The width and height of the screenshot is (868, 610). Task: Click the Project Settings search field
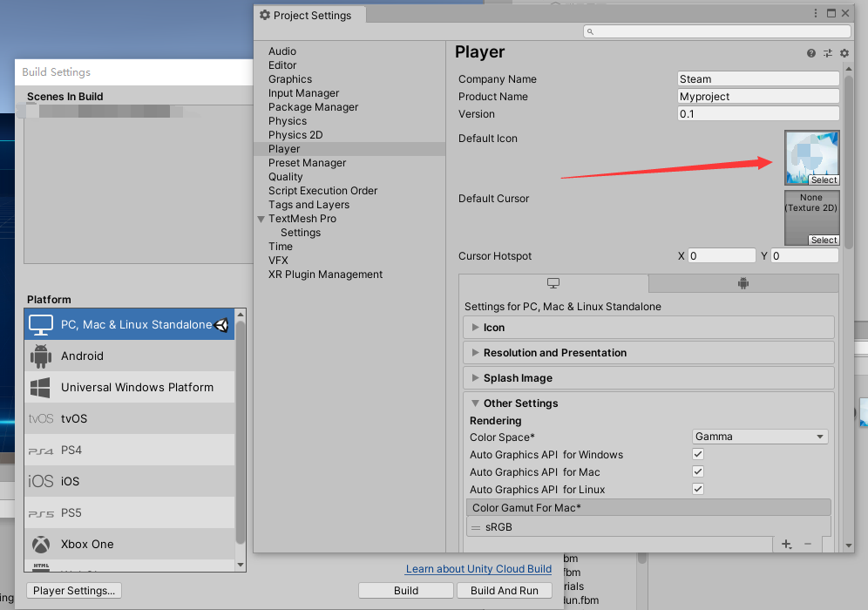coord(716,30)
